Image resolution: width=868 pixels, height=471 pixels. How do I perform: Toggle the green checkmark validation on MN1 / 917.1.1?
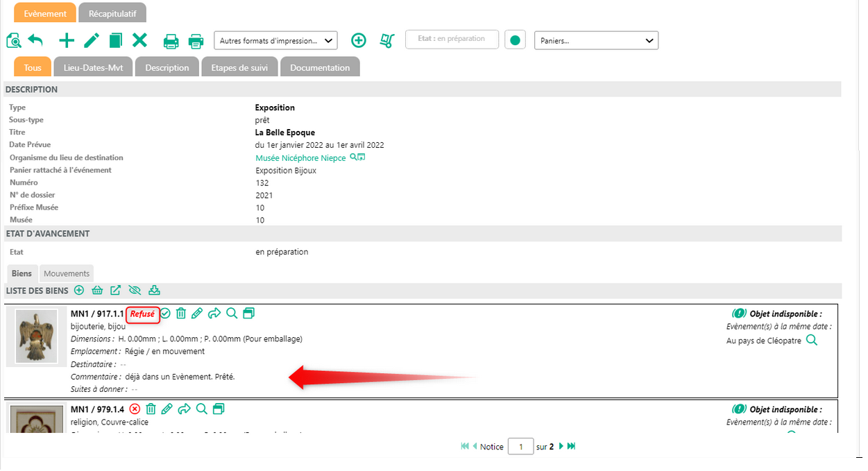point(165,314)
